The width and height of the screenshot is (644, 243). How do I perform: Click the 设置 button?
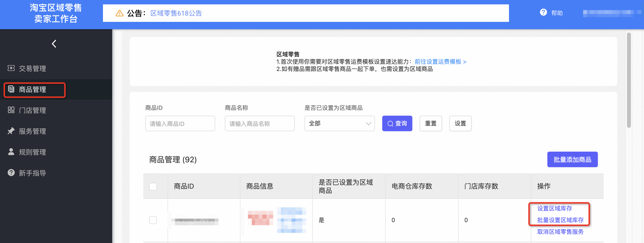(460, 123)
